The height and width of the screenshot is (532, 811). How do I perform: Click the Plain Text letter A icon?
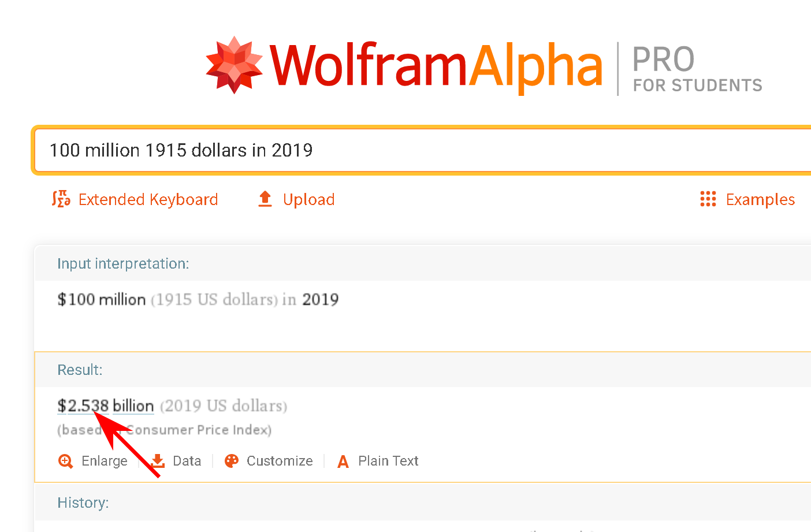(x=343, y=462)
